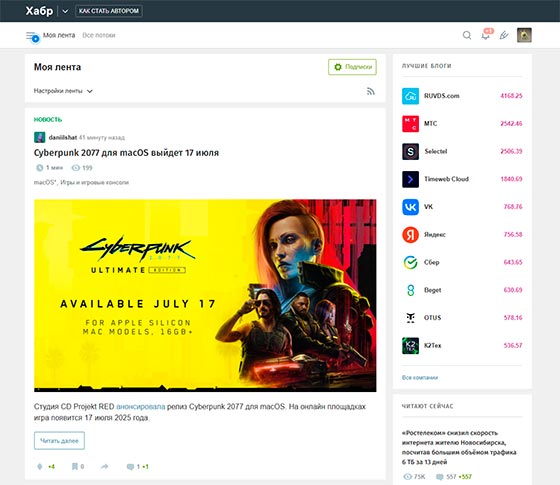560x485 pixels.
Task: Click the Яндекс blog logo
Action: pos(410,235)
